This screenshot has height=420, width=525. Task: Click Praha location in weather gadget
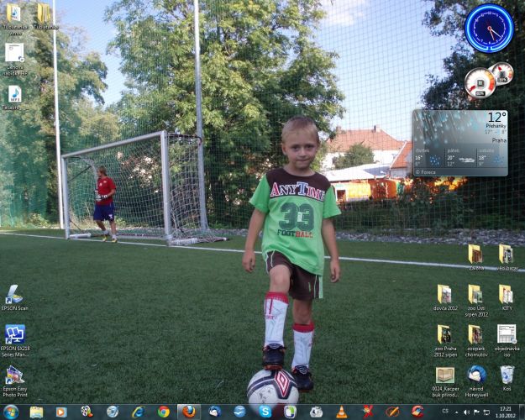point(499,140)
